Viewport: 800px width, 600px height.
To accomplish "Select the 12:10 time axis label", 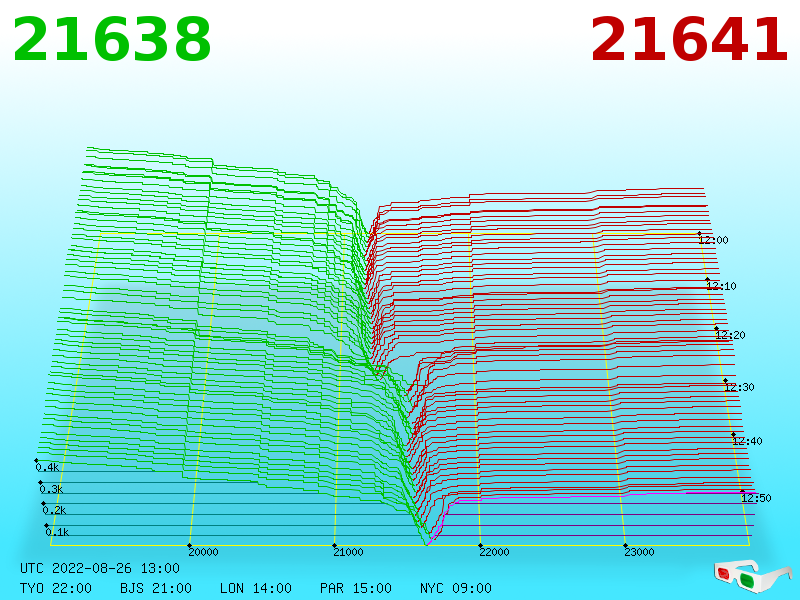I will click(x=721, y=286).
